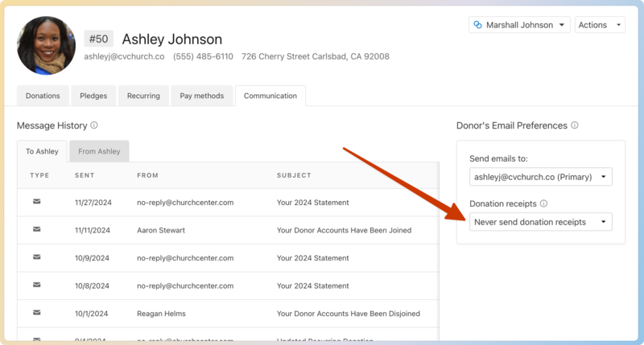Click envelope icon for 10/8/2024 message

pos(36,285)
